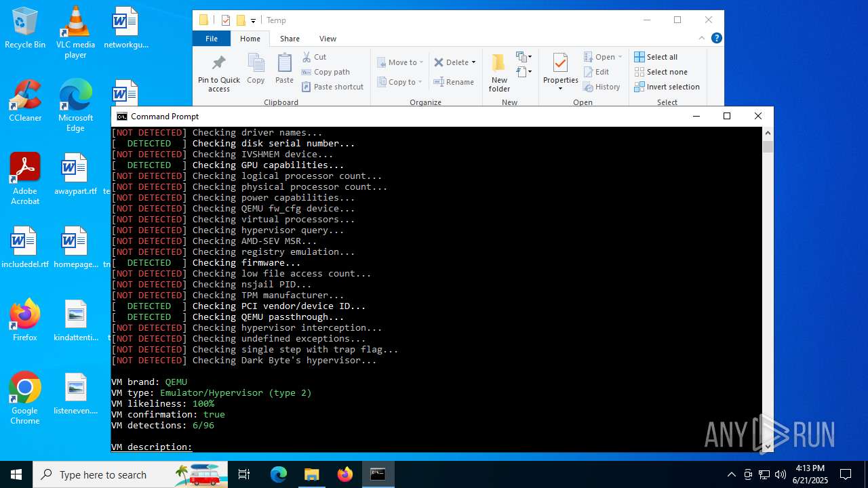Image resolution: width=868 pixels, height=488 pixels.
Task: Click Rename in the Organize group
Action: 454,82
